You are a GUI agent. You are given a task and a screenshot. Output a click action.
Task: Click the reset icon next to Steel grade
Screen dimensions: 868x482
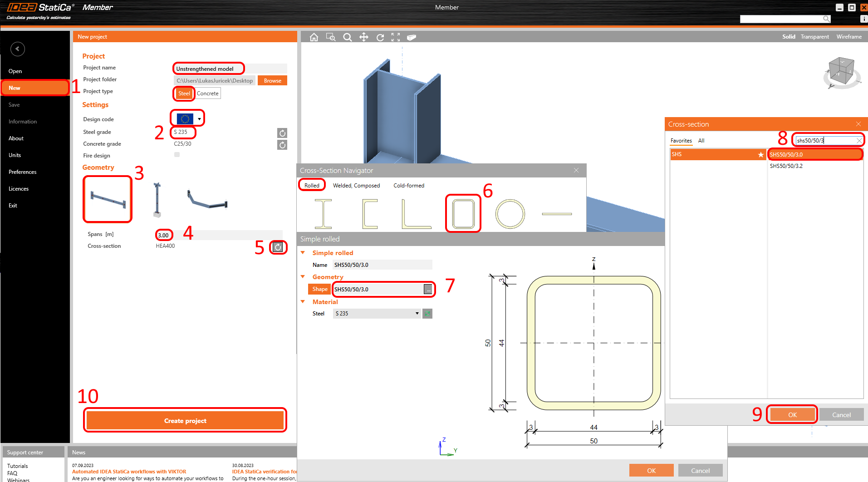[282, 133]
